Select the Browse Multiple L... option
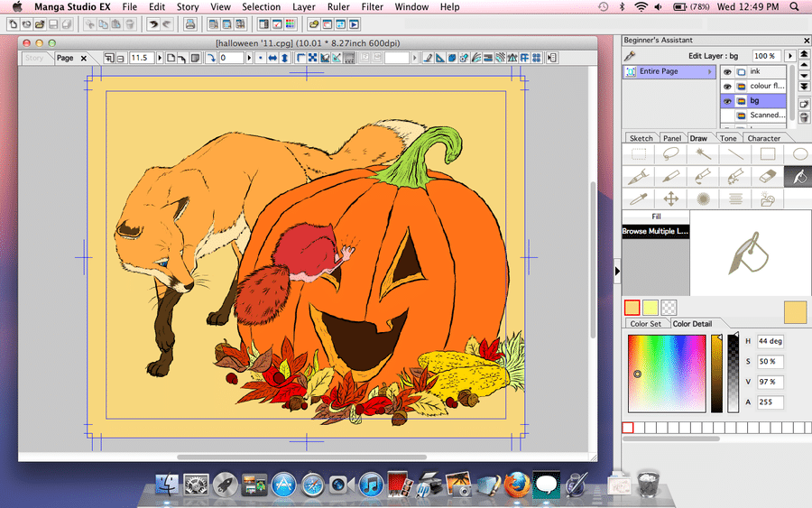812x508 pixels. (x=655, y=231)
